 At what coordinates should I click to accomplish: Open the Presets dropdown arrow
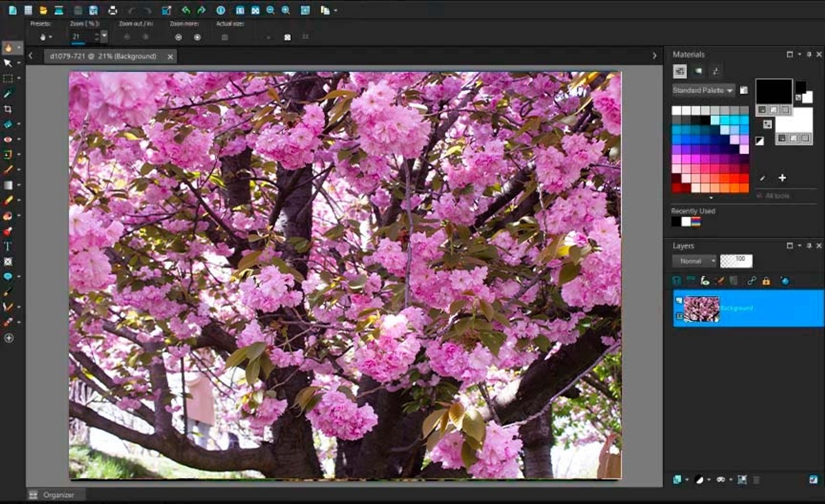click(51, 36)
